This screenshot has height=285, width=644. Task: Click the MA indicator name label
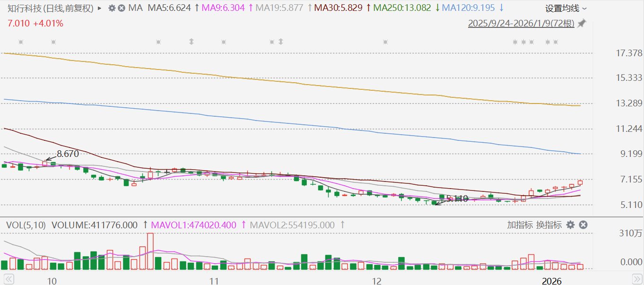[136, 8]
